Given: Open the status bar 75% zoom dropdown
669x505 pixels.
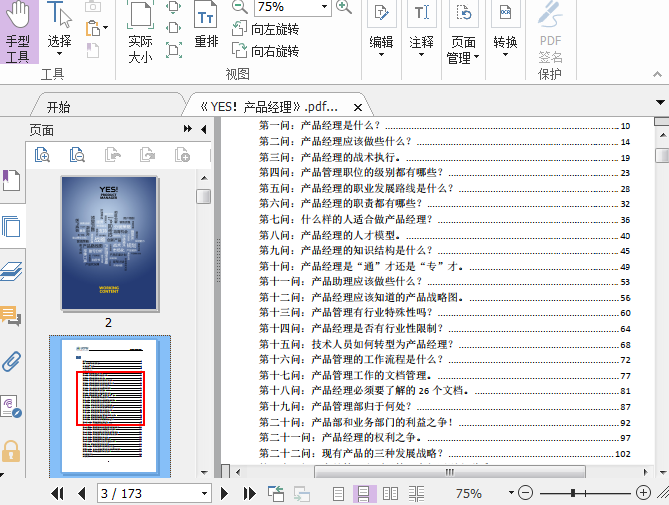Looking at the screenshot, I should (511, 493).
